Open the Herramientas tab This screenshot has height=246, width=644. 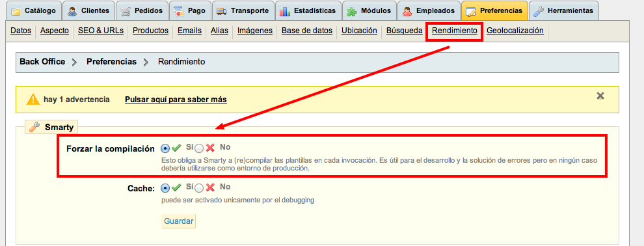564,10
